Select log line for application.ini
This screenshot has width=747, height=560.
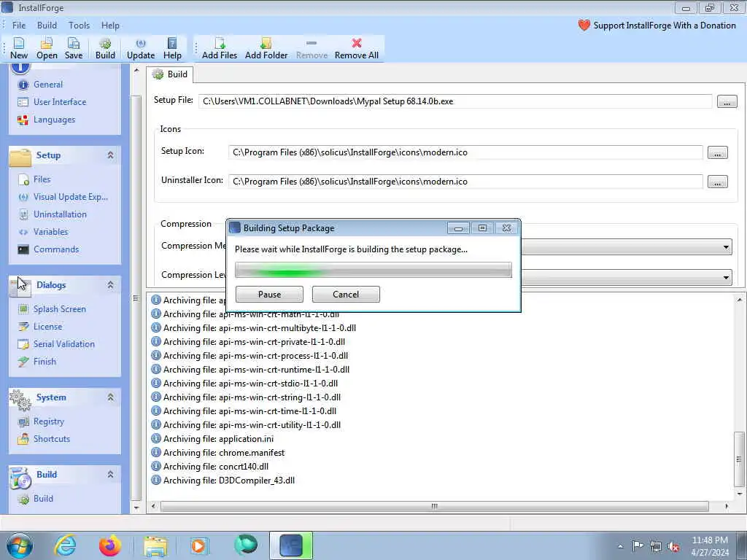(212, 439)
